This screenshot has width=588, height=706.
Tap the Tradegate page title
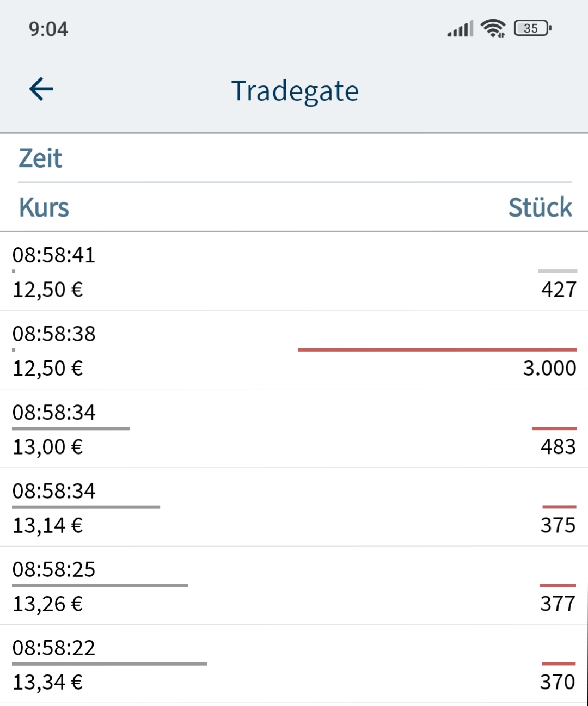point(295,91)
